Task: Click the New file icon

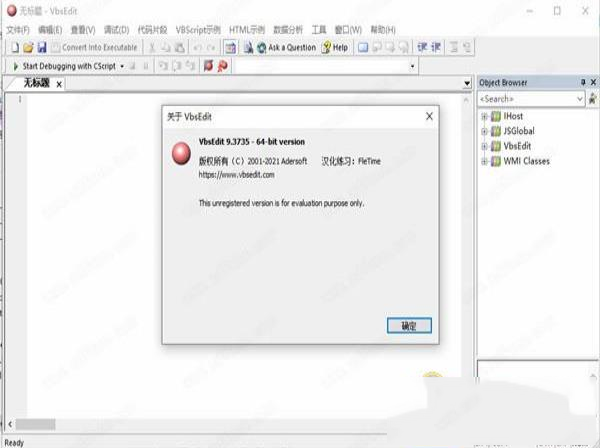Action: [x=15, y=47]
